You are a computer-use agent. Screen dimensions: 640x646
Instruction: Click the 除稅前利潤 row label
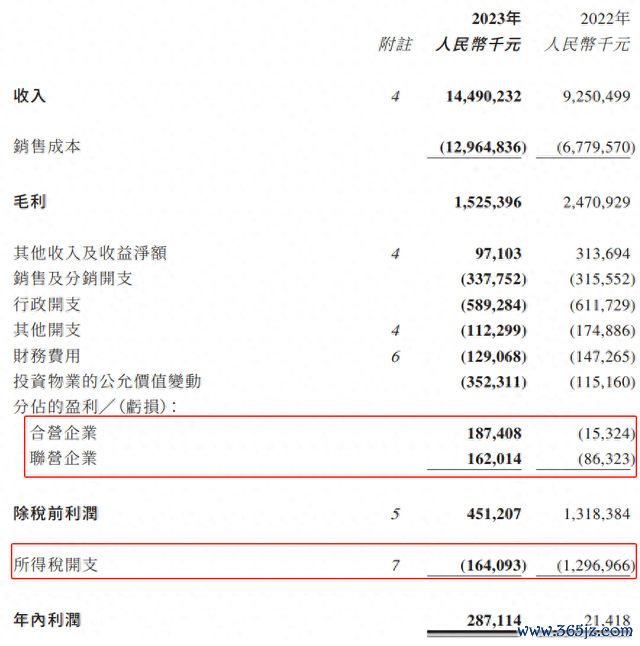coord(56,514)
